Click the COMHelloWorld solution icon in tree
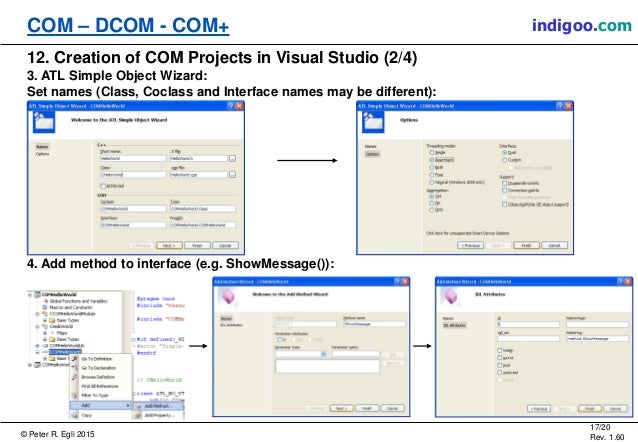The width and height of the screenshot is (638, 442). 37,294
